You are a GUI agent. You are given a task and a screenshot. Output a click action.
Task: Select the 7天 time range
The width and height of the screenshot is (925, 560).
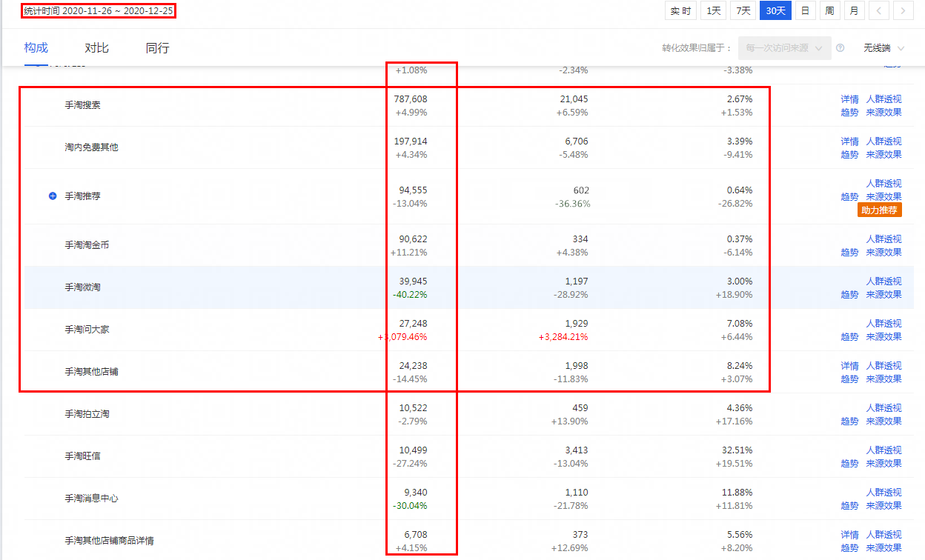[x=743, y=10]
